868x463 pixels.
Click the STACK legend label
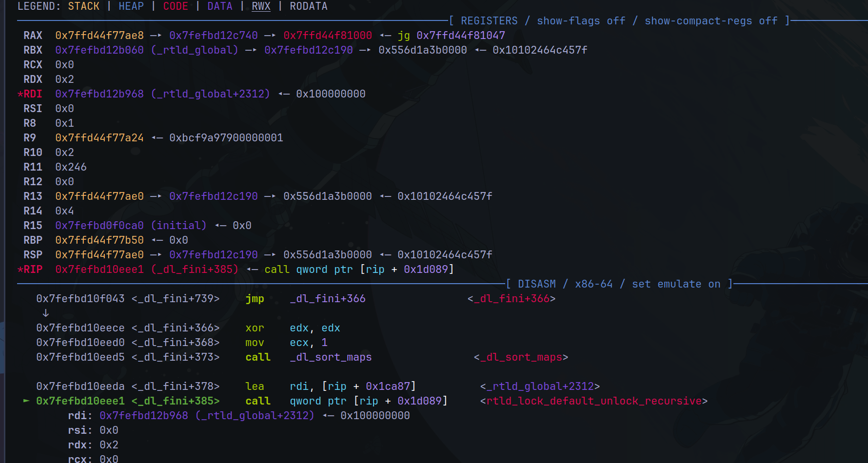[x=84, y=6]
